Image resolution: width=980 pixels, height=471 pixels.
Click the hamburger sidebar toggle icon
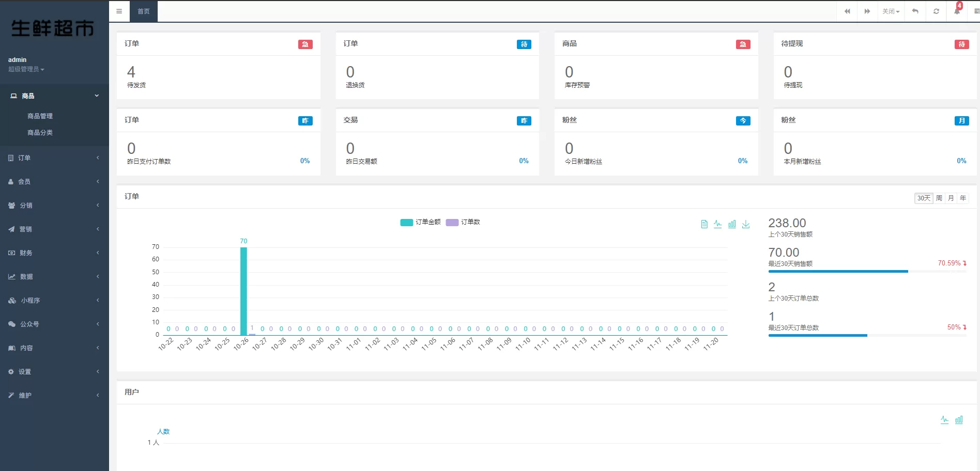point(119,11)
